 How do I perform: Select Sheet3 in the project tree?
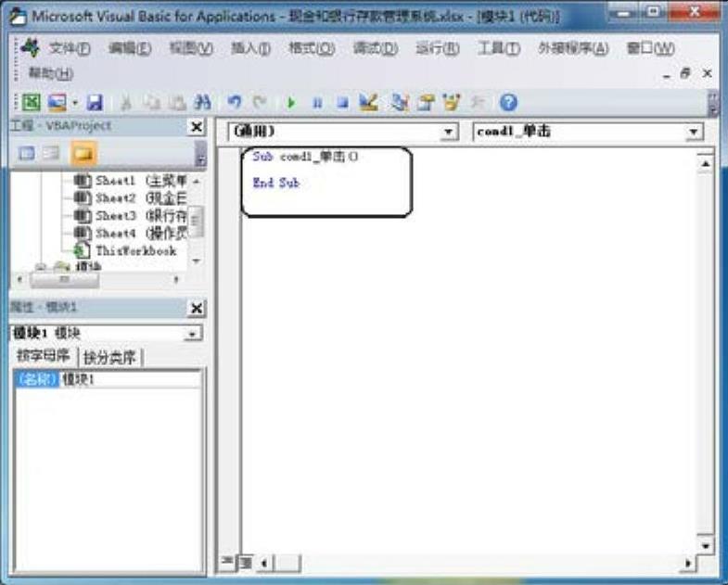(x=130, y=216)
